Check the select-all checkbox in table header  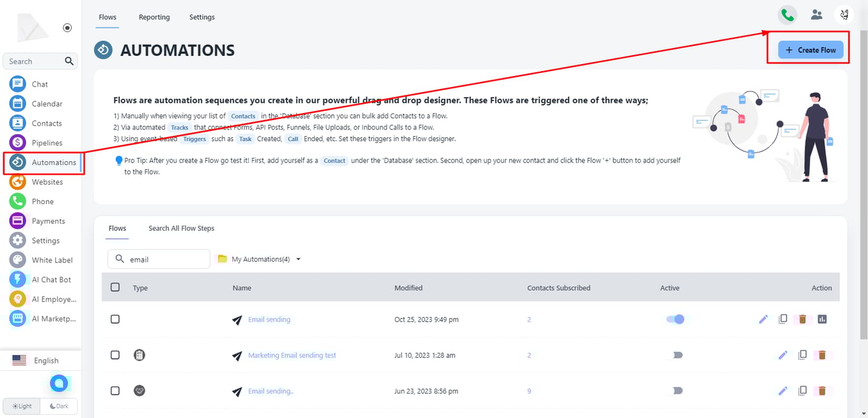tap(115, 287)
